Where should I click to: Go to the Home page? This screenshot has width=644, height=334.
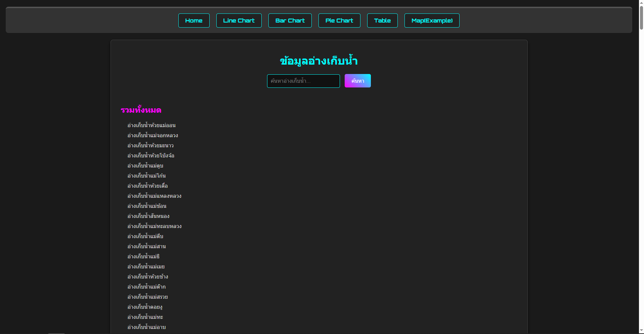(x=194, y=21)
